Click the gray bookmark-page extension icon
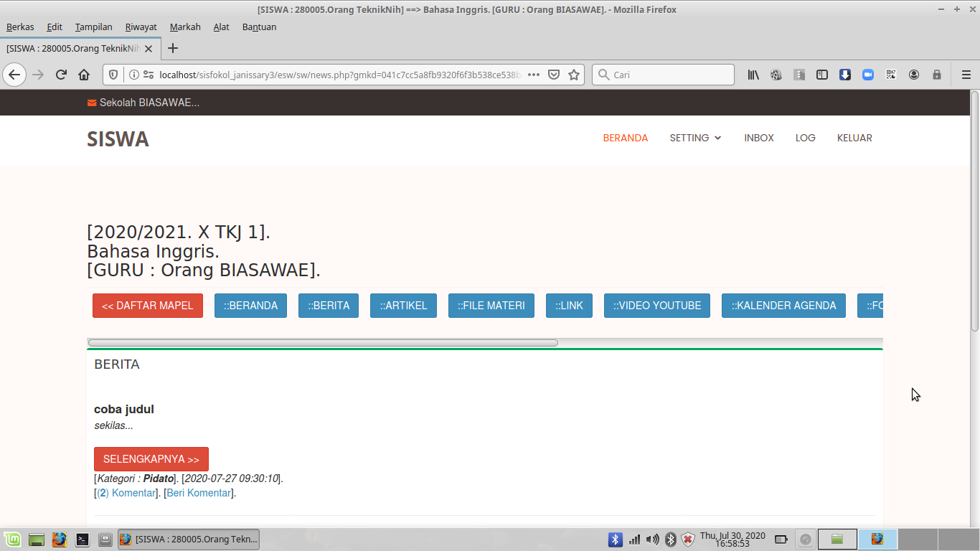This screenshot has height=551, width=980. tap(799, 75)
